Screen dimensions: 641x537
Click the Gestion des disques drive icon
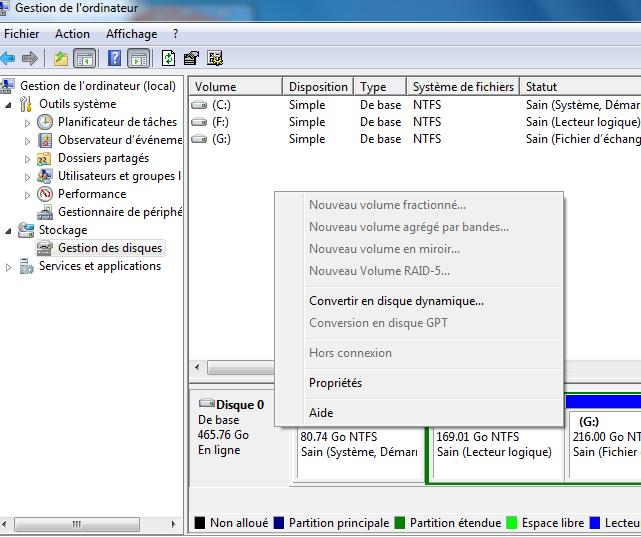(x=45, y=248)
